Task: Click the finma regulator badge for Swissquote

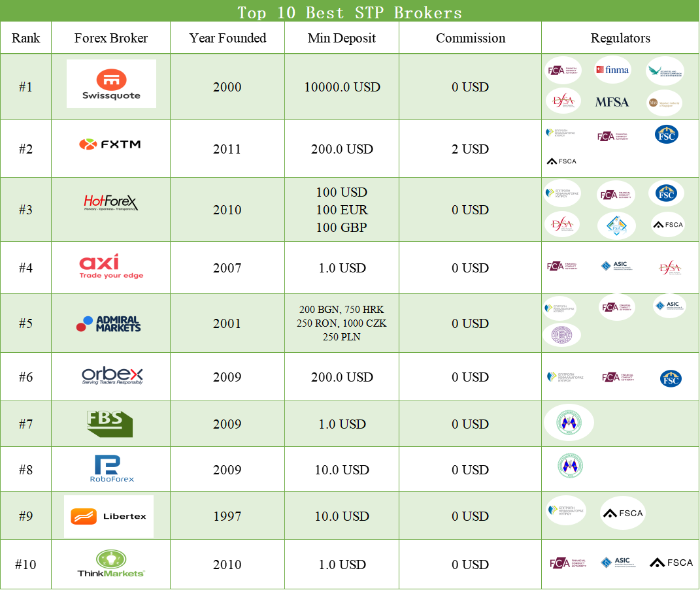Action: [x=612, y=70]
